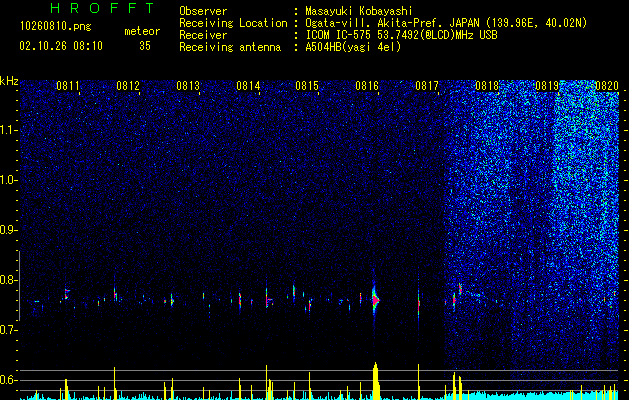Click the 0817 time marker
Viewport: 629px width, 400px height.
[427, 86]
